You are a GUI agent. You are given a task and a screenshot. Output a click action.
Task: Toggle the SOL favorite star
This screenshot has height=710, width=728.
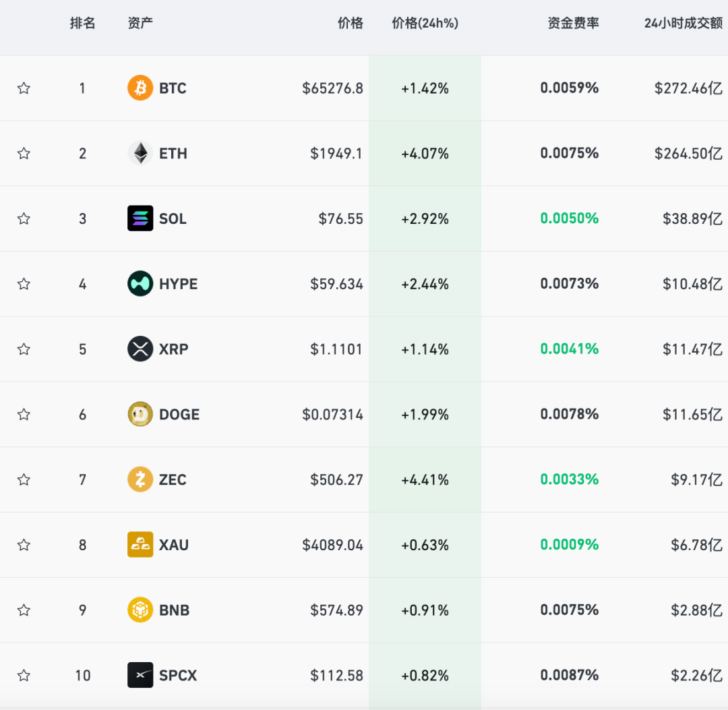pos(24,218)
